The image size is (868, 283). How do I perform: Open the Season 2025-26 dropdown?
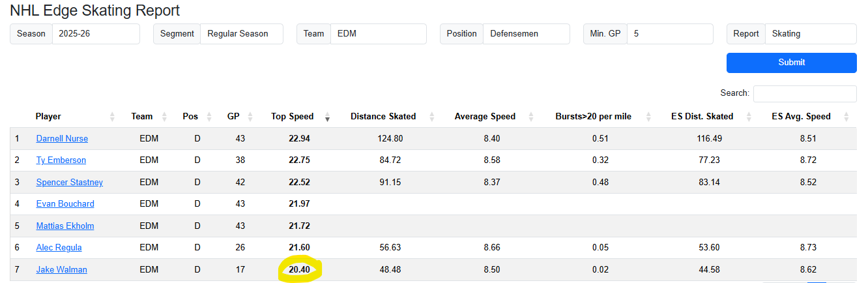pyautogui.click(x=96, y=34)
